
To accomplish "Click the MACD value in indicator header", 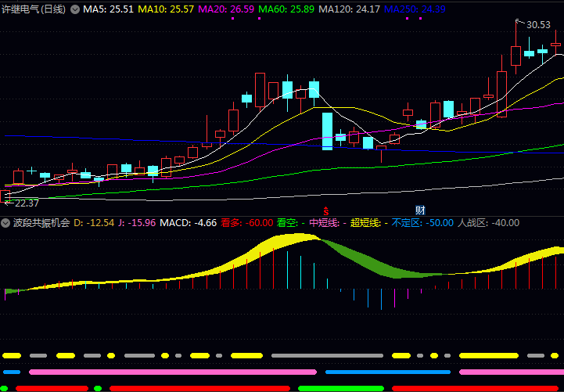I will point(188,223).
